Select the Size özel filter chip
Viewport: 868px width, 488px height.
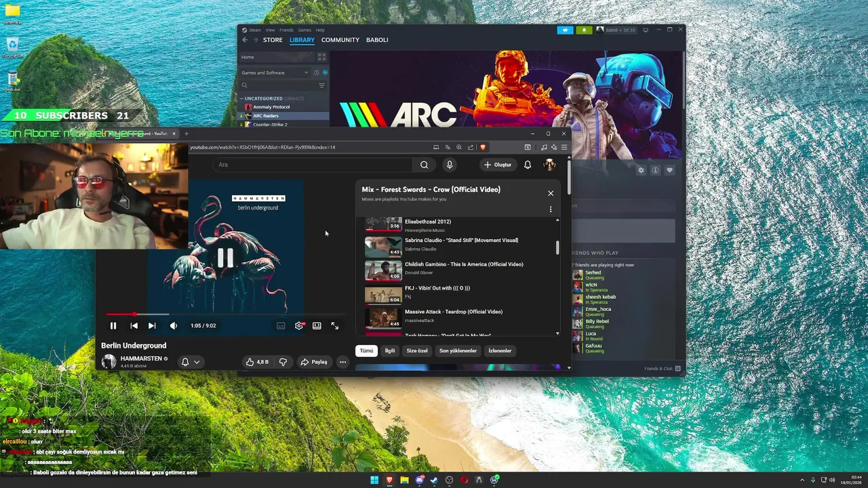(x=417, y=350)
